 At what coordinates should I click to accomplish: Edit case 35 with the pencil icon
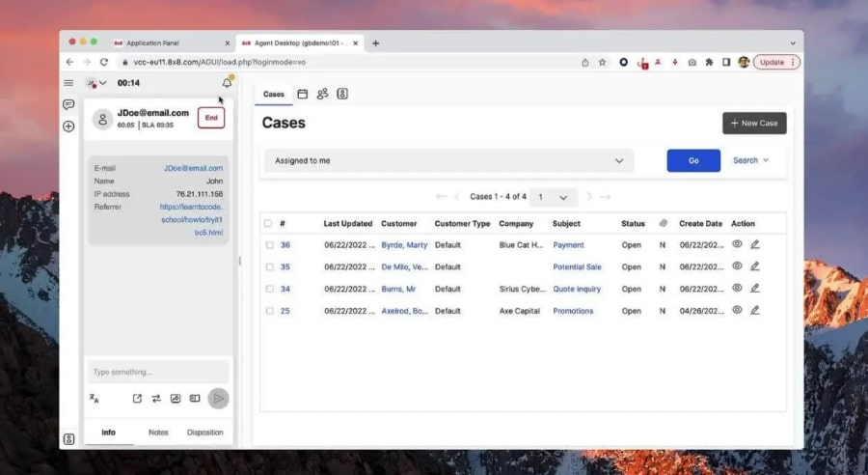pyautogui.click(x=754, y=266)
